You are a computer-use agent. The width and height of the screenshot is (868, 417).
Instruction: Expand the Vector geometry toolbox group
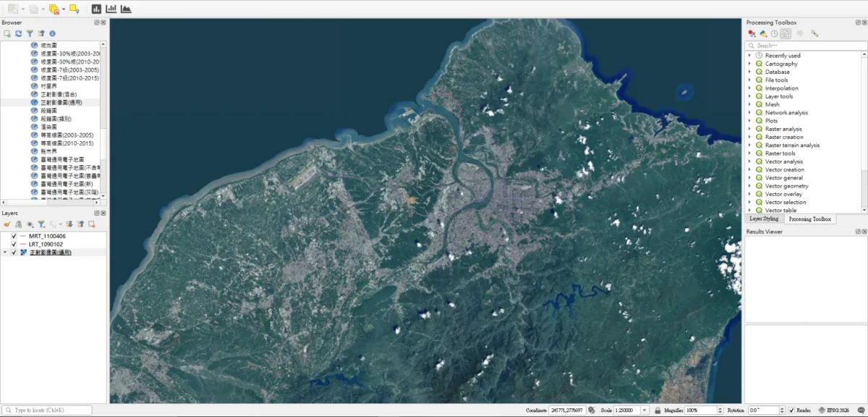tap(749, 186)
